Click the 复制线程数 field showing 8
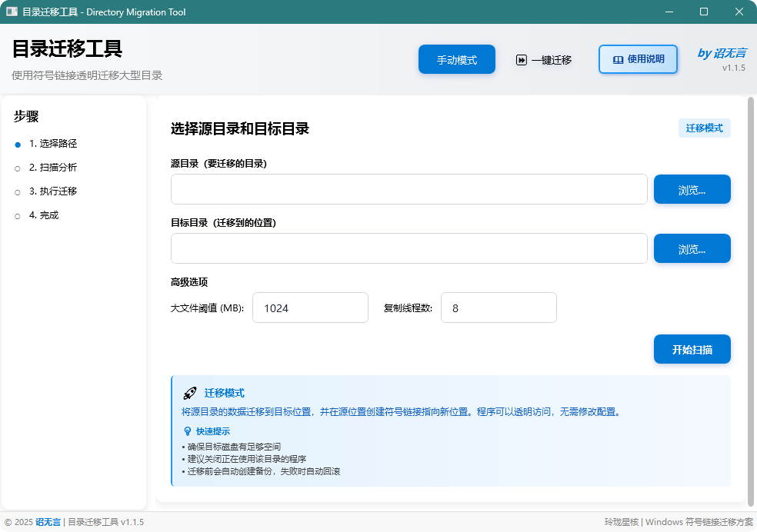This screenshot has height=532, width=757. point(498,308)
